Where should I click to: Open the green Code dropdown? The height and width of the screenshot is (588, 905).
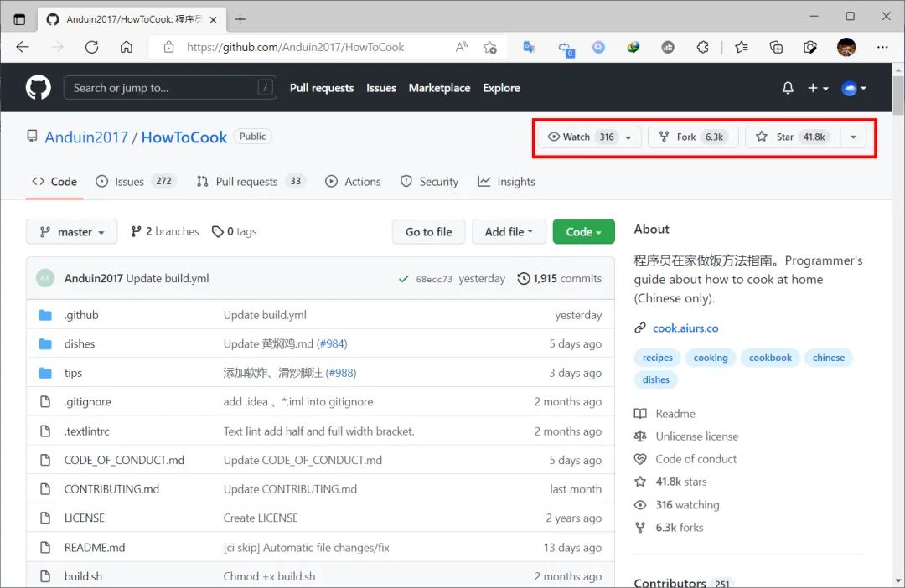pos(583,231)
